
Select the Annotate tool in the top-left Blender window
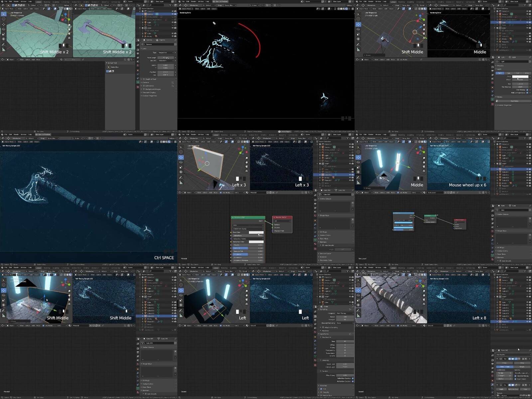point(4,44)
